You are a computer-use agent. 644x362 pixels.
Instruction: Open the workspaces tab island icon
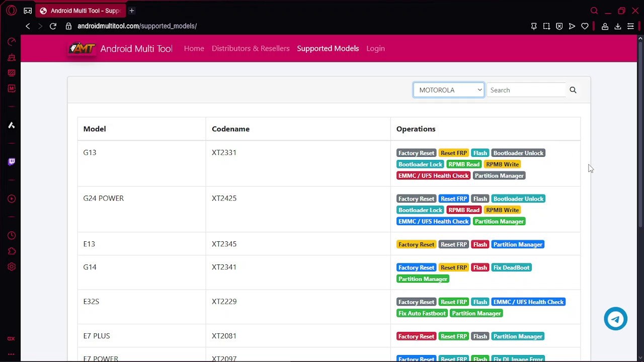pos(28,11)
